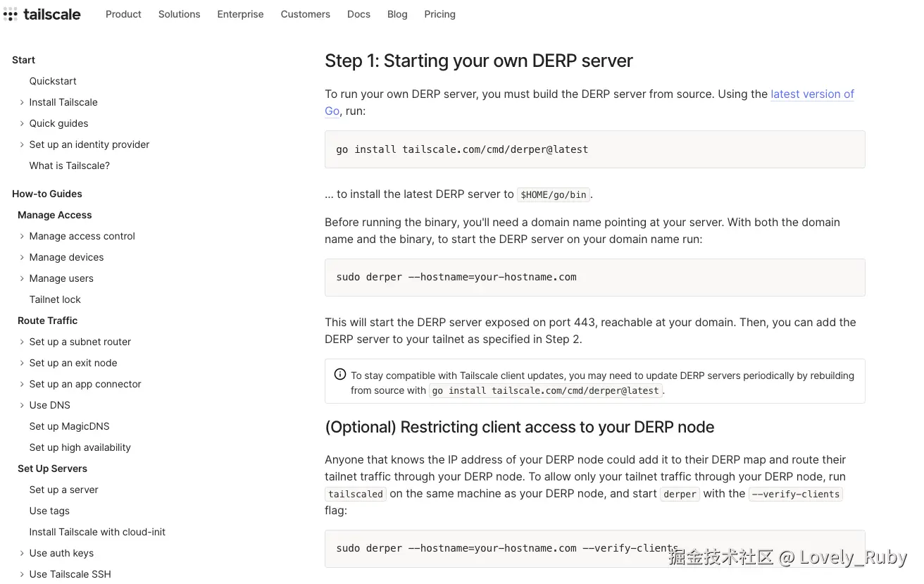Open the Customers page

pos(305,14)
